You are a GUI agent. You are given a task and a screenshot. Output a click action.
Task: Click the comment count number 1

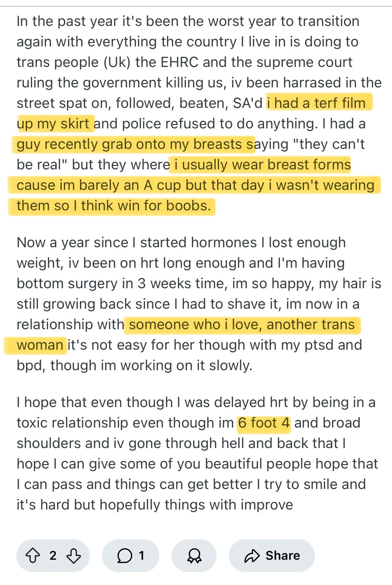pyautogui.click(x=142, y=556)
